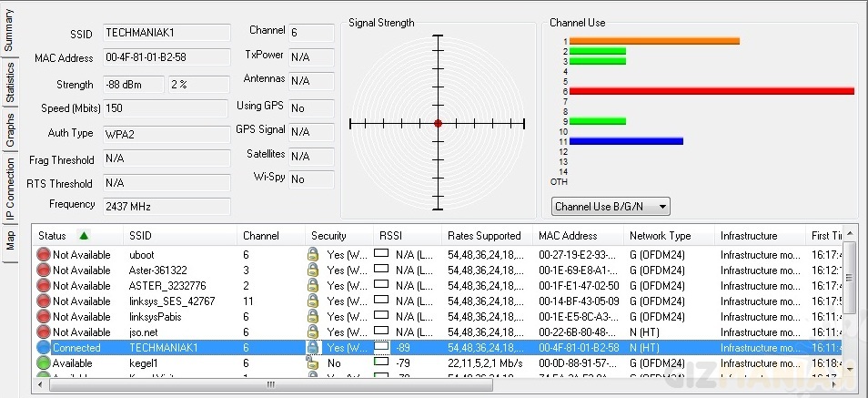
Task: Open the Channel Use B/G/N dropdown
Action: (x=610, y=207)
